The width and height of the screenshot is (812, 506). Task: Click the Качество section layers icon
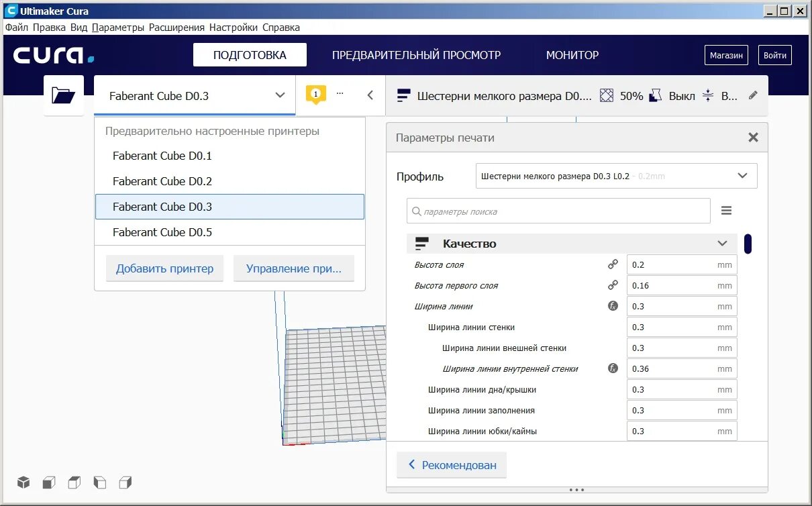(x=421, y=244)
